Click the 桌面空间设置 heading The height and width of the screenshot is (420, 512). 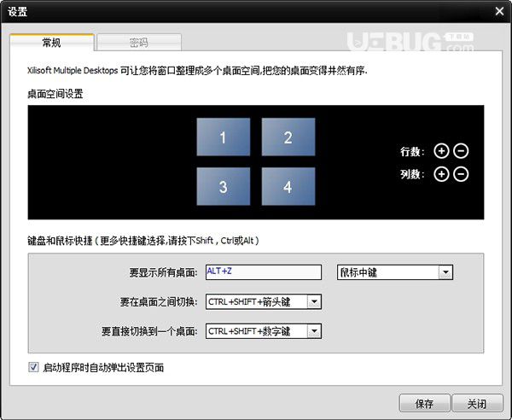point(55,94)
